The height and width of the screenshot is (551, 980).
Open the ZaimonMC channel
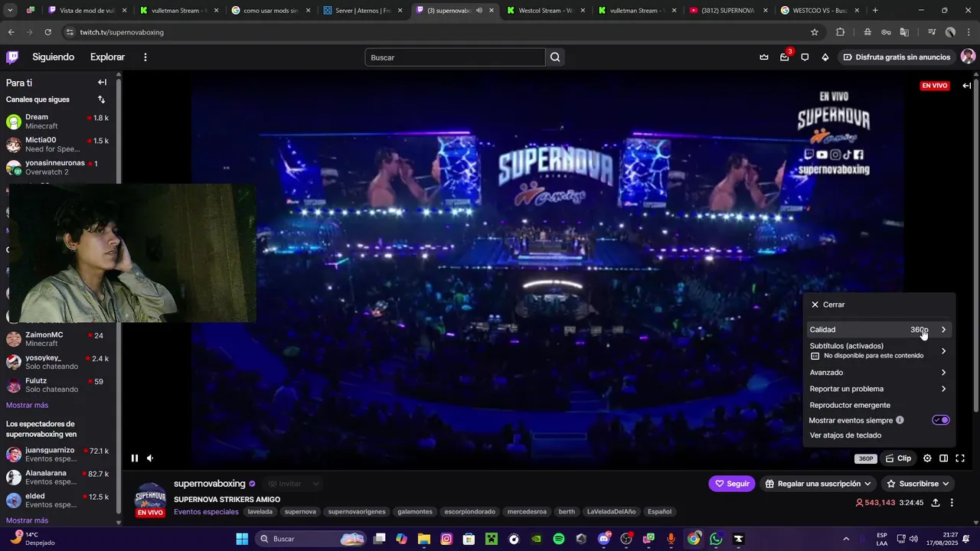(57, 339)
